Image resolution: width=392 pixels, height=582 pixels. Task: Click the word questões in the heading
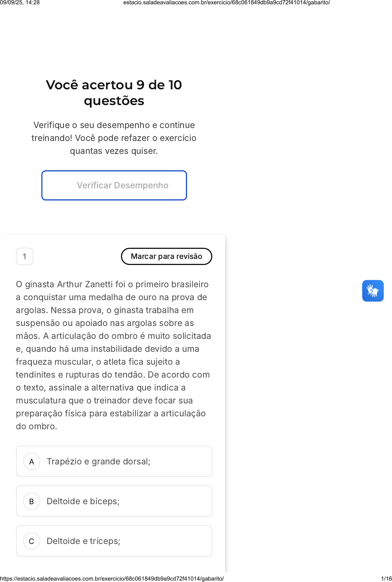point(114,101)
